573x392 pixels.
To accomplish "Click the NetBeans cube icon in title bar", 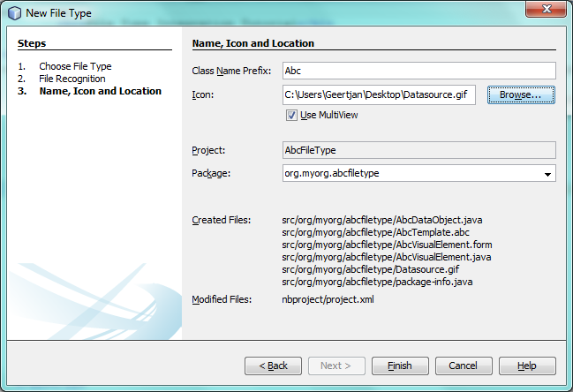I will click(14, 13).
